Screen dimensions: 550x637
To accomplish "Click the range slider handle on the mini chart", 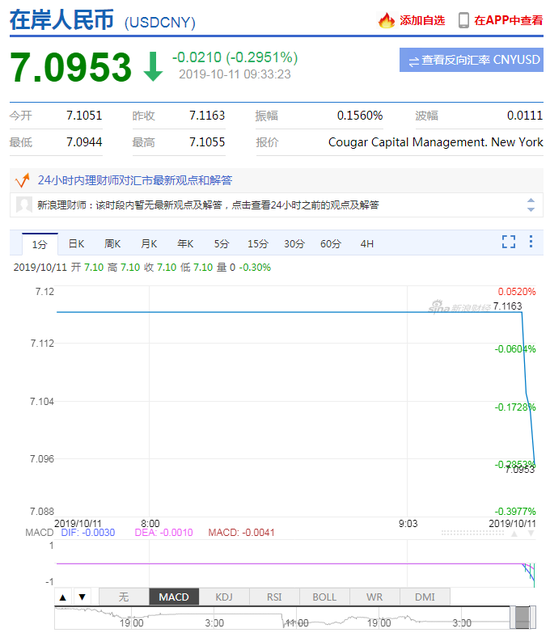I will [523, 618].
